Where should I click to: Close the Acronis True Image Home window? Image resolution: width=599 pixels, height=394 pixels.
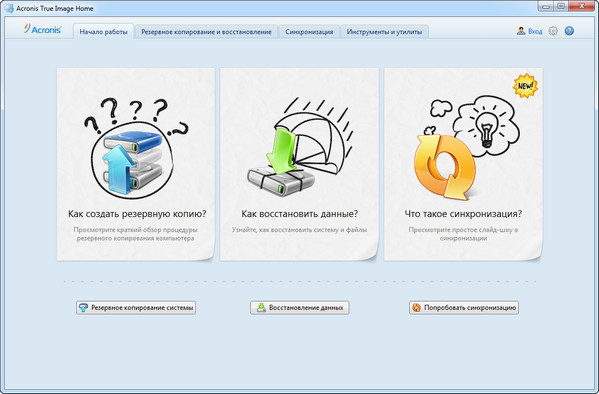581,6
